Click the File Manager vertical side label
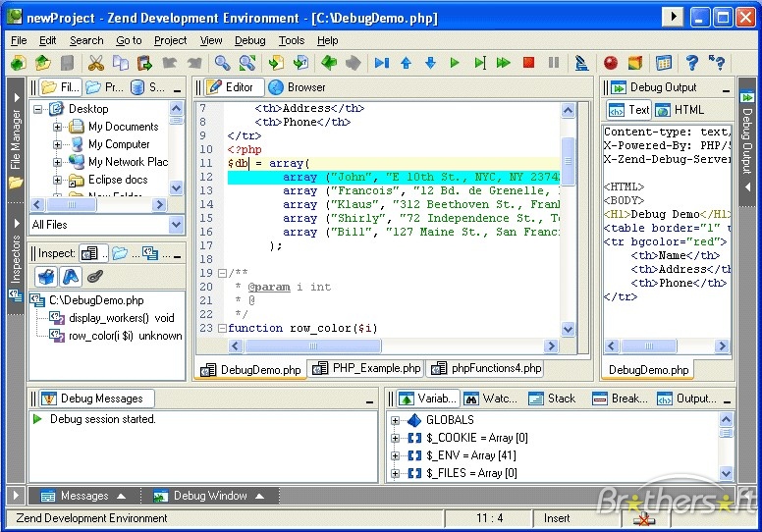Image resolution: width=762 pixels, height=532 pixels. click(x=16, y=140)
